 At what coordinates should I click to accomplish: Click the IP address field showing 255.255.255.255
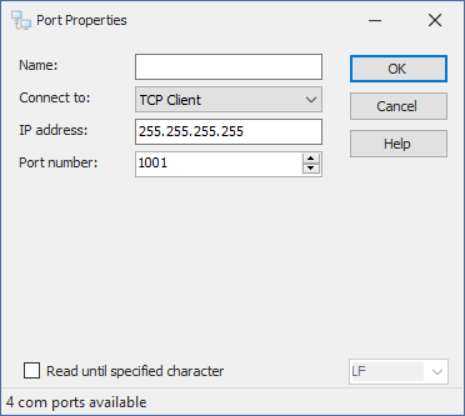point(229,132)
